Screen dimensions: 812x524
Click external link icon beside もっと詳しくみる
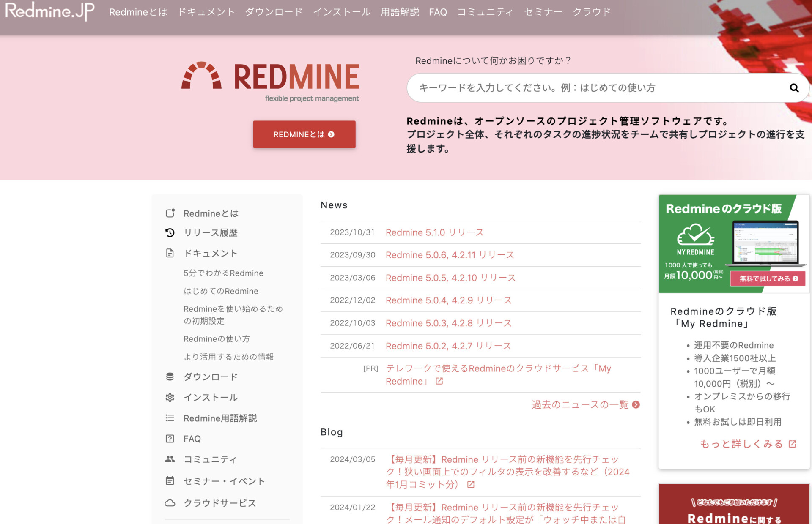point(793,444)
